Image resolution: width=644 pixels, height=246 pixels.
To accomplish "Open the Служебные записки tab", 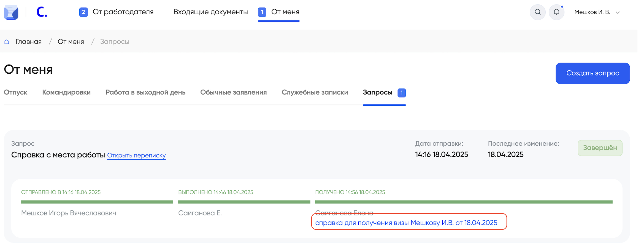I will point(315,92).
